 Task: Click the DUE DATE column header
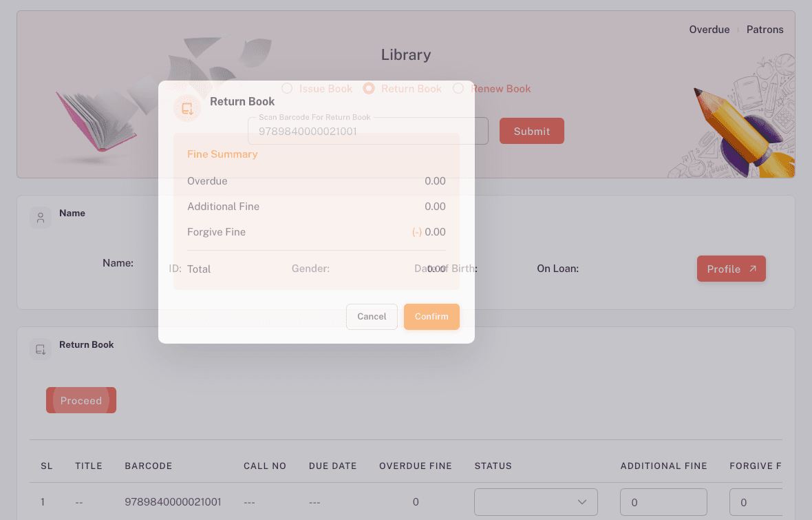pyautogui.click(x=332, y=466)
